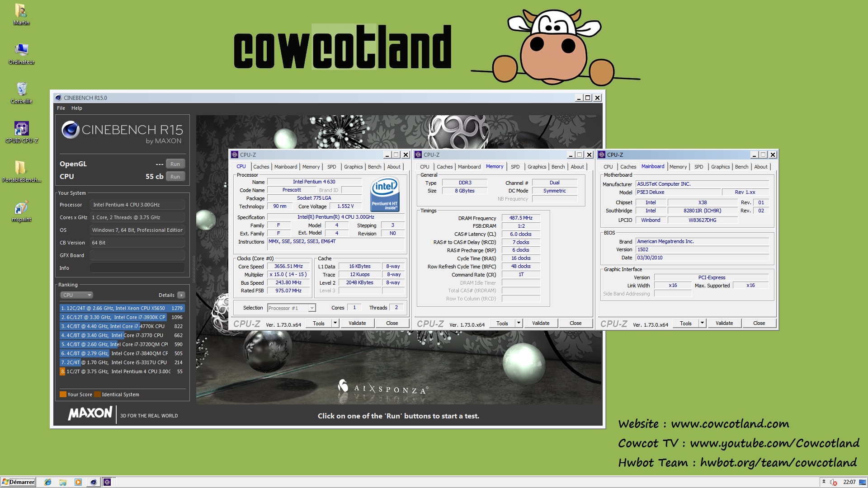Viewport: 868px width, 488px height.
Task: Open Tools dropdown arrow in Memory CPU-Z window
Action: (519, 323)
